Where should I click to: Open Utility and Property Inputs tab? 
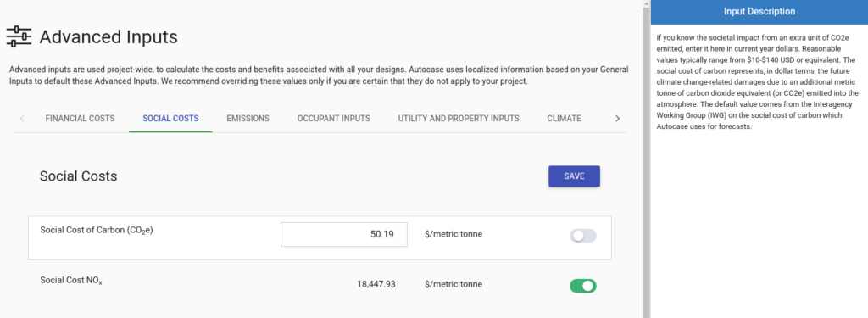(459, 118)
